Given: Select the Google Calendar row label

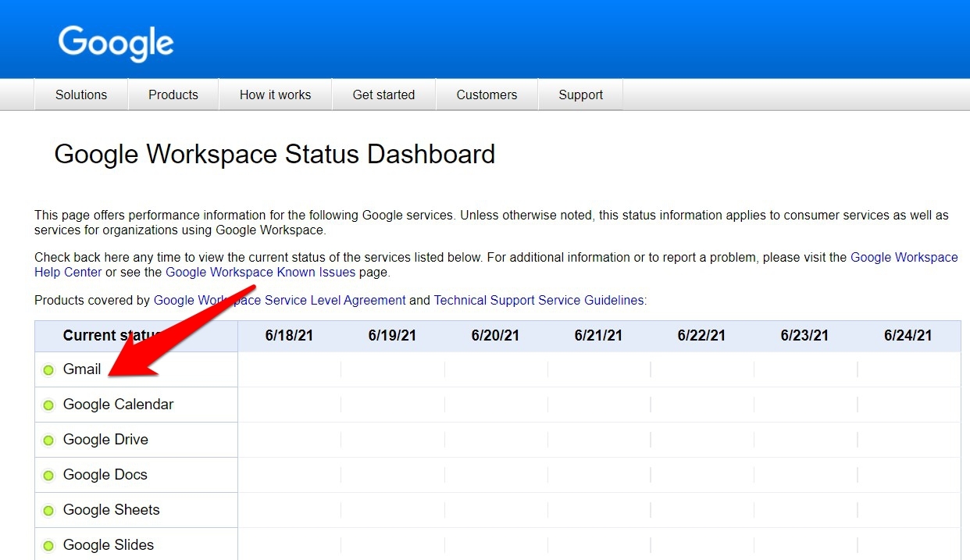Looking at the screenshot, I should pos(119,405).
